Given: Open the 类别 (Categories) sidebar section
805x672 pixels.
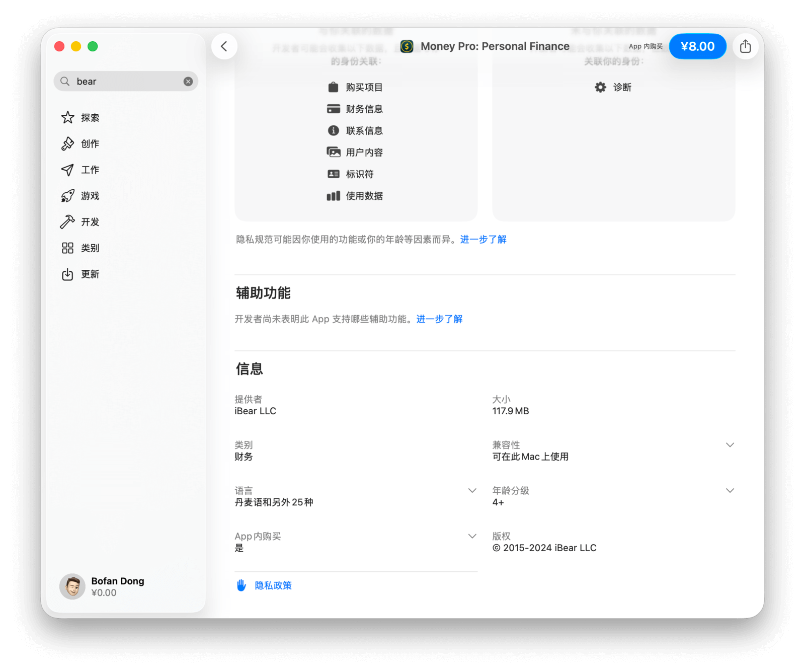Looking at the screenshot, I should [x=80, y=248].
